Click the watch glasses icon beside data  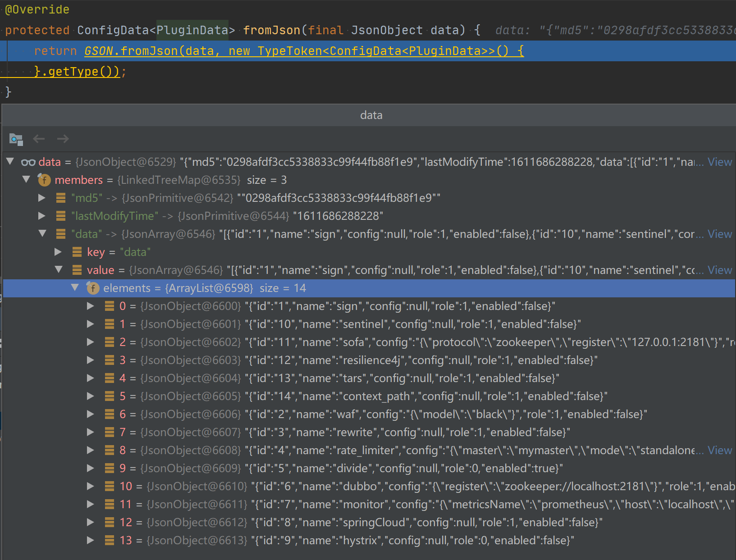[x=28, y=162]
